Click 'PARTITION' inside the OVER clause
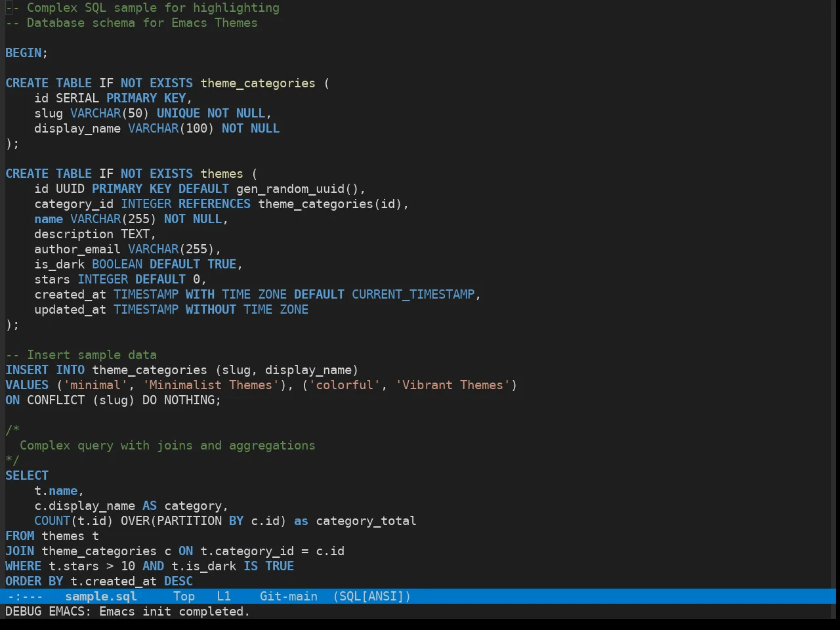840x630 pixels. click(x=189, y=521)
